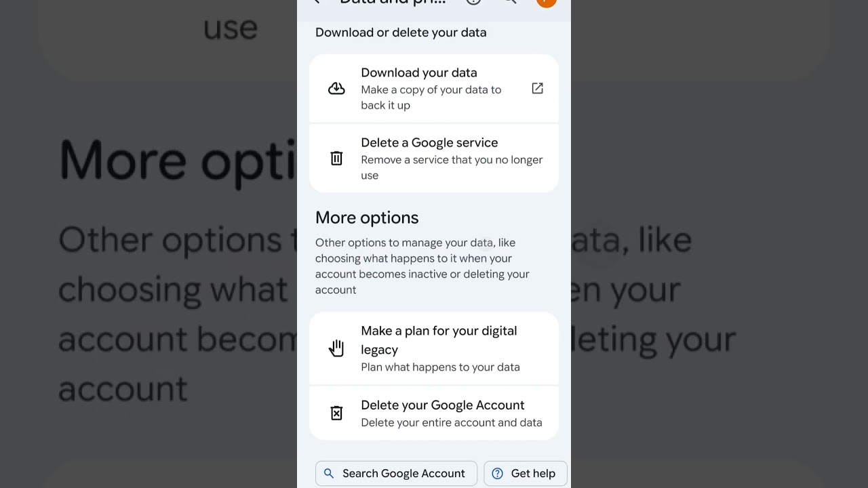Click the hand icon for digital legacy
The image size is (868, 488).
pyautogui.click(x=336, y=348)
